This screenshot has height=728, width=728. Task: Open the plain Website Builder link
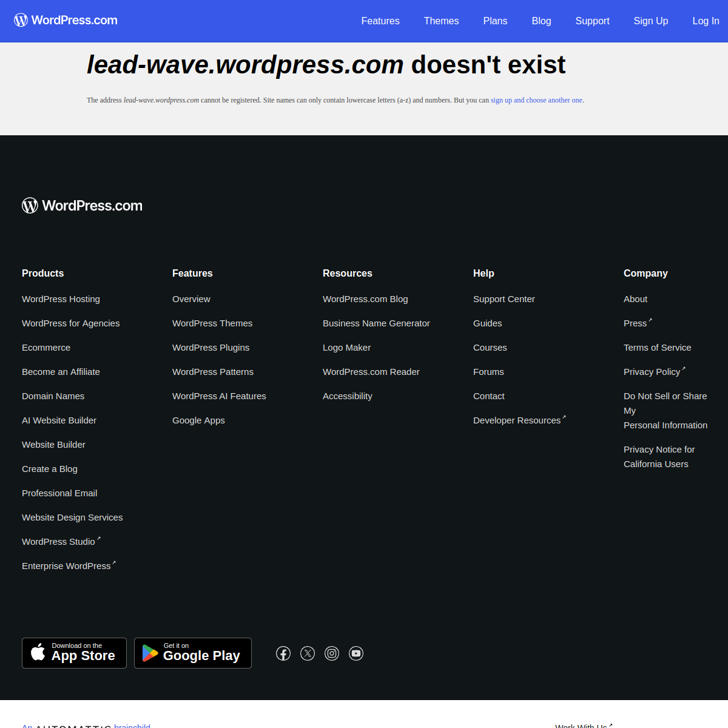coord(53,445)
